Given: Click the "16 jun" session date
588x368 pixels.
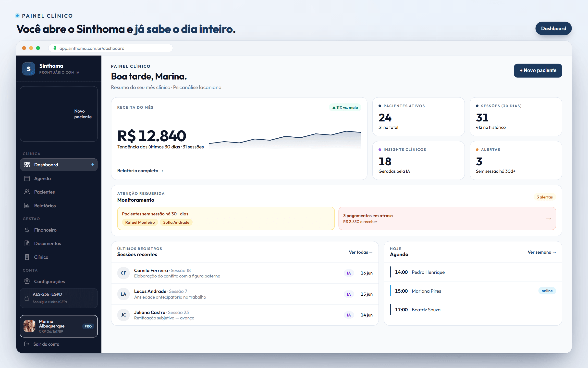Looking at the screenshot, I should [367, 273].
